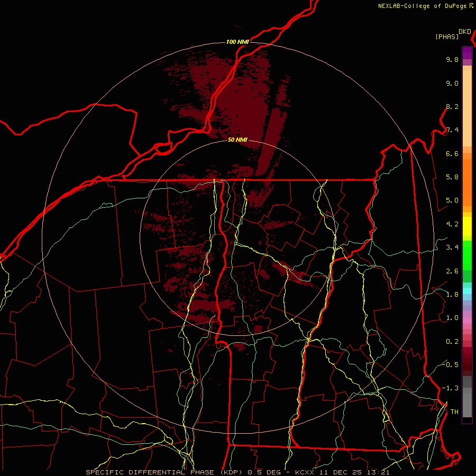Screen dimensions: 476x476
Task: Click the "8.2" legend value
Action: pyautogui.click(x=452, y=106)
